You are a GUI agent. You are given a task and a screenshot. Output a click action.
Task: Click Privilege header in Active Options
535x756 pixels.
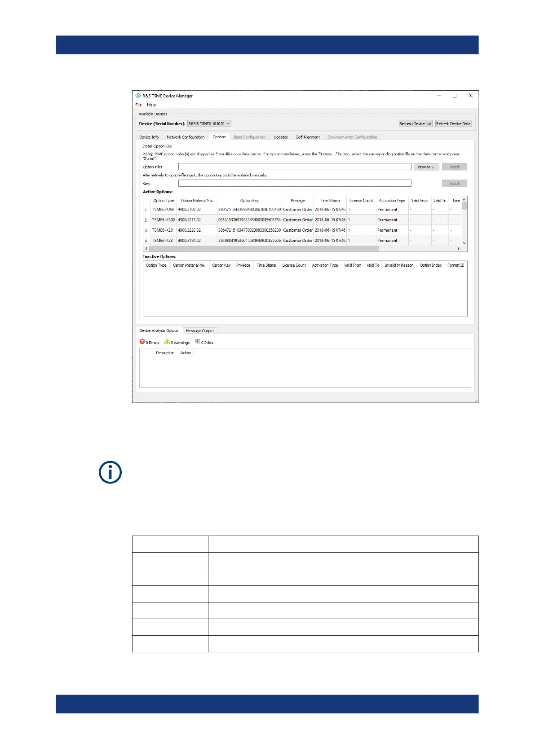pos(297,201)
